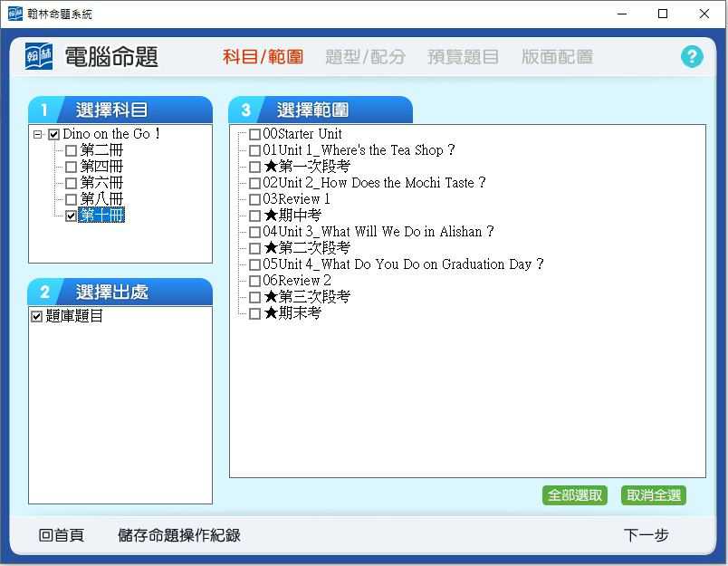Screen dimensions: 728x566
Task: Uncheck the 第十冊 checkbox
Action: pyautogui.click(x=71, y=216)
